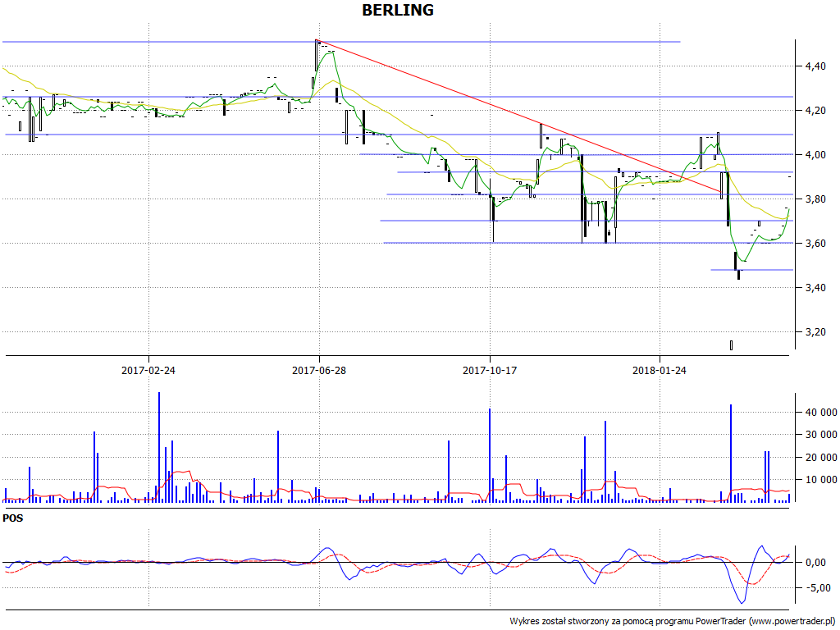Click the 10 000 volume axis label
Viewport: 840px width, 630px height.
click(x=820, y=480)
